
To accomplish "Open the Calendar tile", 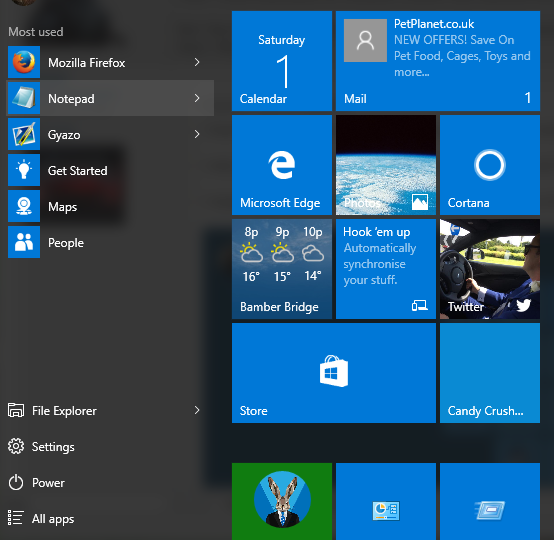I will click(282, 61).
